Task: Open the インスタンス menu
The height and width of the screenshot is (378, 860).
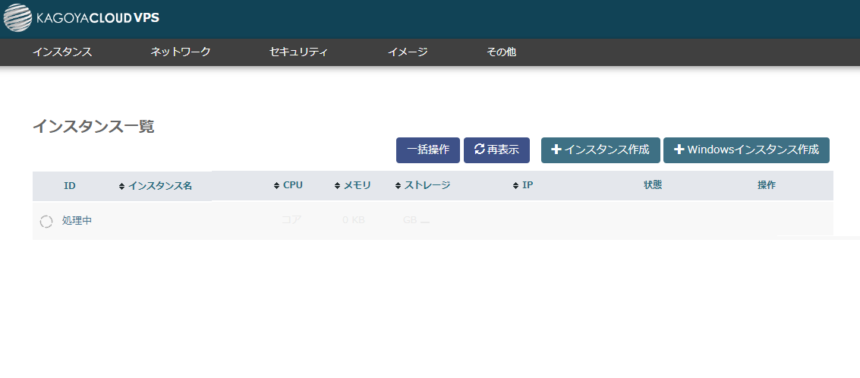Action: (x=62, y=53)
